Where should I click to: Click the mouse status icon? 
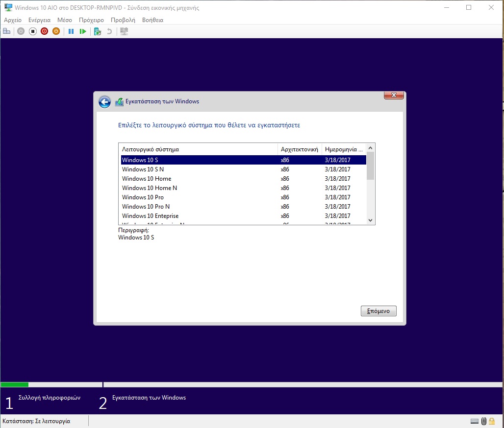(x=484, y=421)
